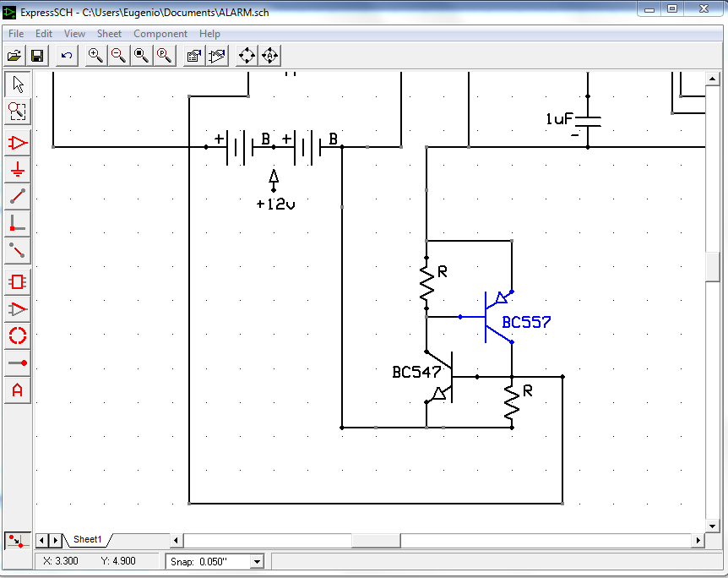Select the right battery symbol
This screenshot has width=728, height=578.
tap(307, 147)
